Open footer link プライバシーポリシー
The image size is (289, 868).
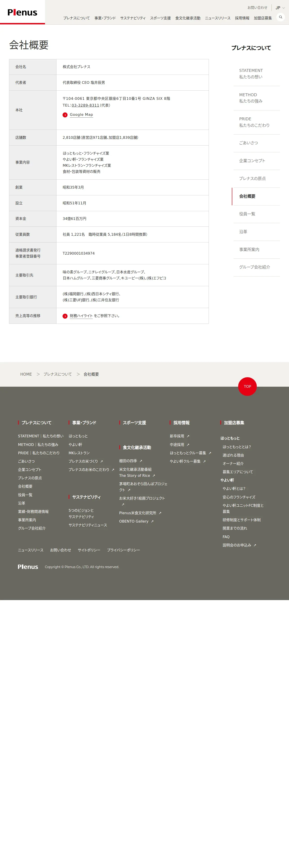[124, 550]
